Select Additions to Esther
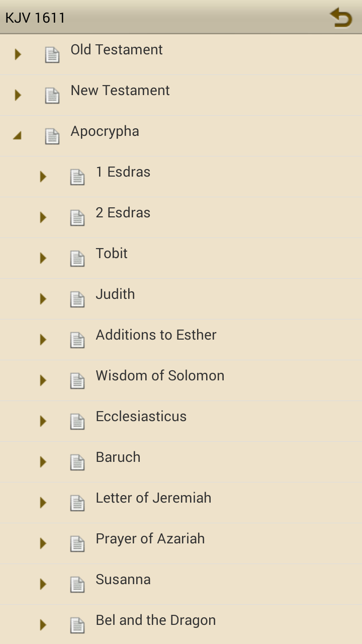This screenshot has width=362, height=644. point(156,335)
